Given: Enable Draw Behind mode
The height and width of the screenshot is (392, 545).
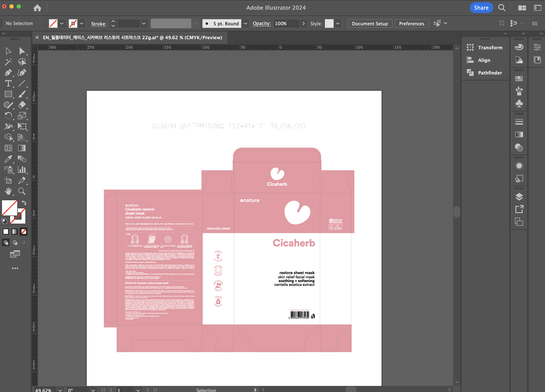Looking at the screenshot, I should tap(15, 242).
